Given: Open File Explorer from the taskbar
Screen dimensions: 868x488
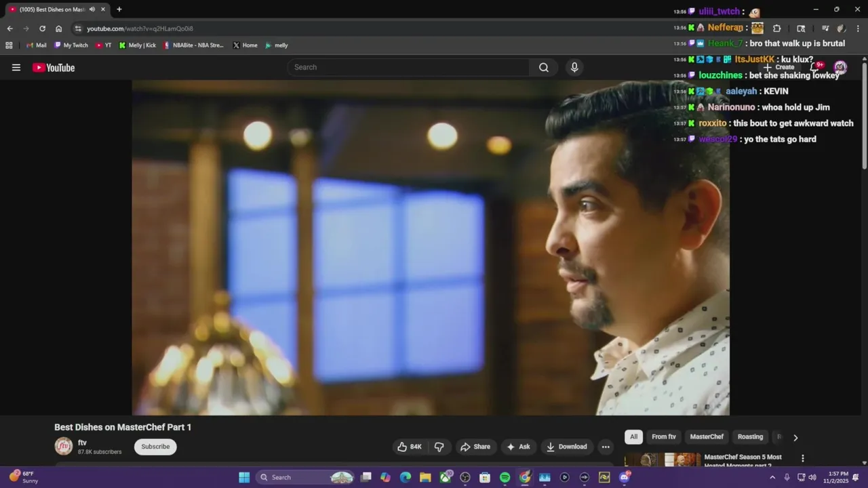Looking at the screenshot, I should [425, 478].
